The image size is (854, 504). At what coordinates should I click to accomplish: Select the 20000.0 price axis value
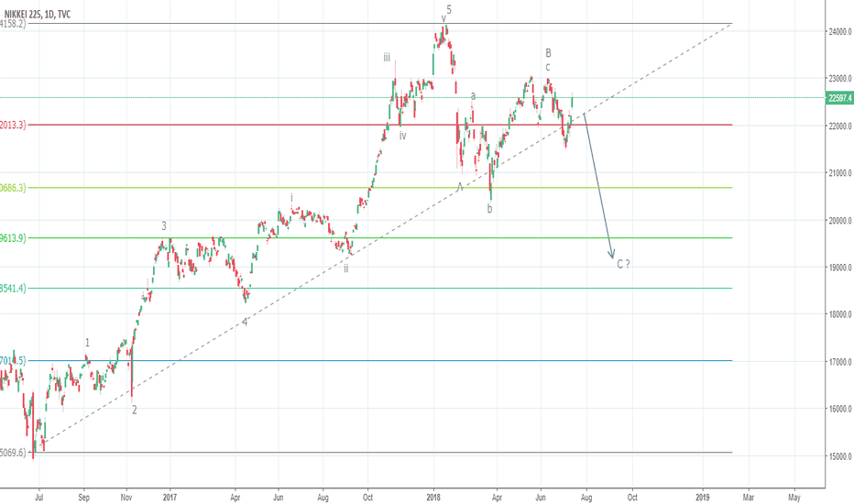pyautogui.click(x=840, y=221)
